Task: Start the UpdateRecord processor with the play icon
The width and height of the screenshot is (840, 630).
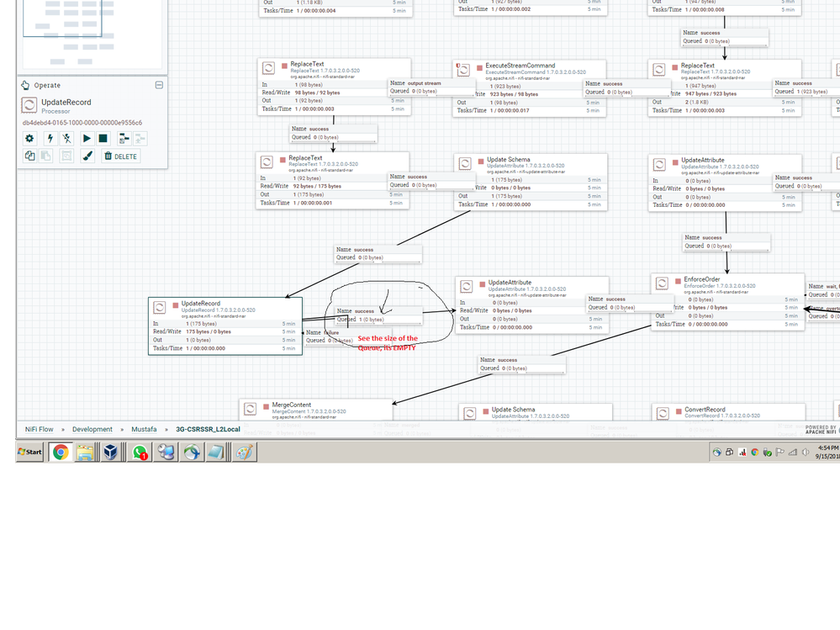Action: 87,138
